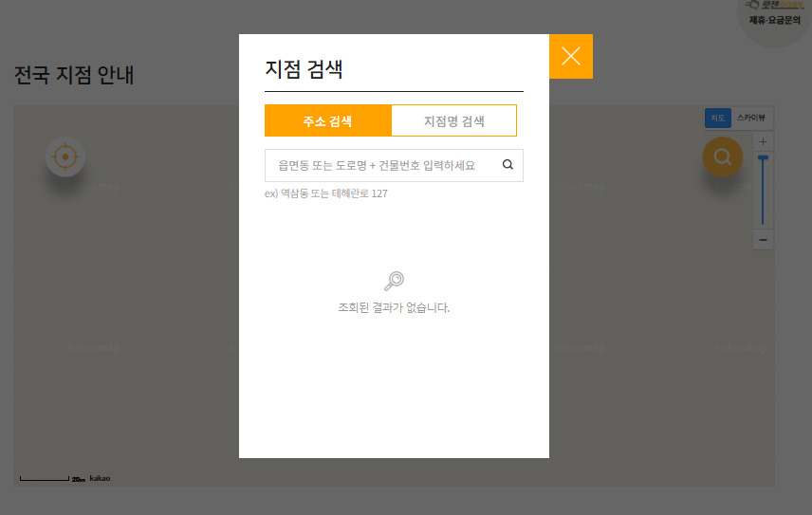Switch map to 스카이뷰 view
The image size is (812, 515).
point(751,118)
